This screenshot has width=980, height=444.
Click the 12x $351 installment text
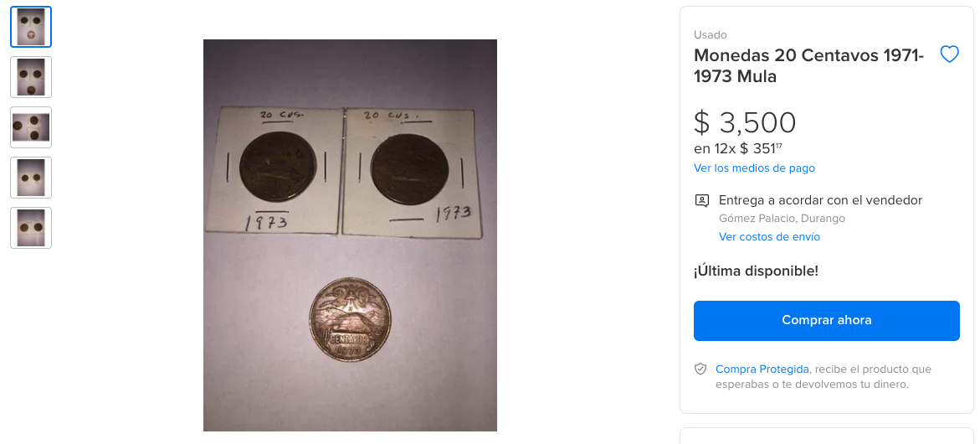pyautogui.click(x=738, y=149)
